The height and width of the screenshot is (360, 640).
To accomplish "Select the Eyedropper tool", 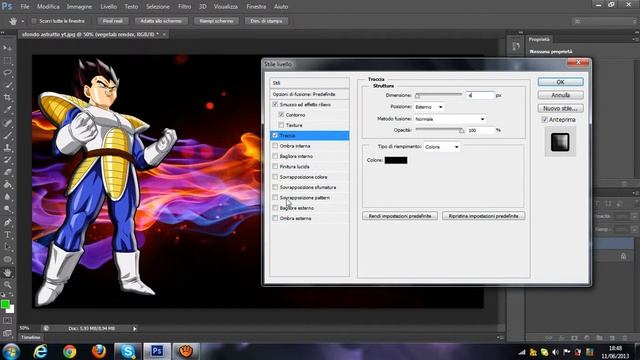I will [x=7, y=110].
